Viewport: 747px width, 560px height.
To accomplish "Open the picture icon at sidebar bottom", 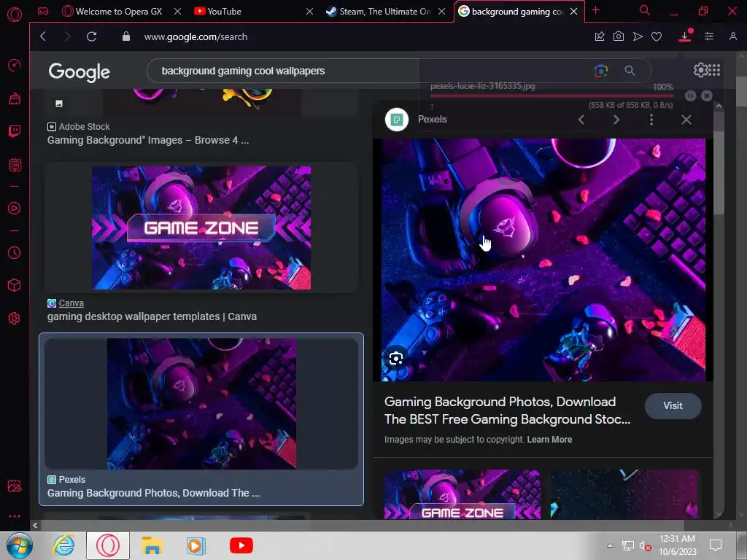I will tap(15, 486).
